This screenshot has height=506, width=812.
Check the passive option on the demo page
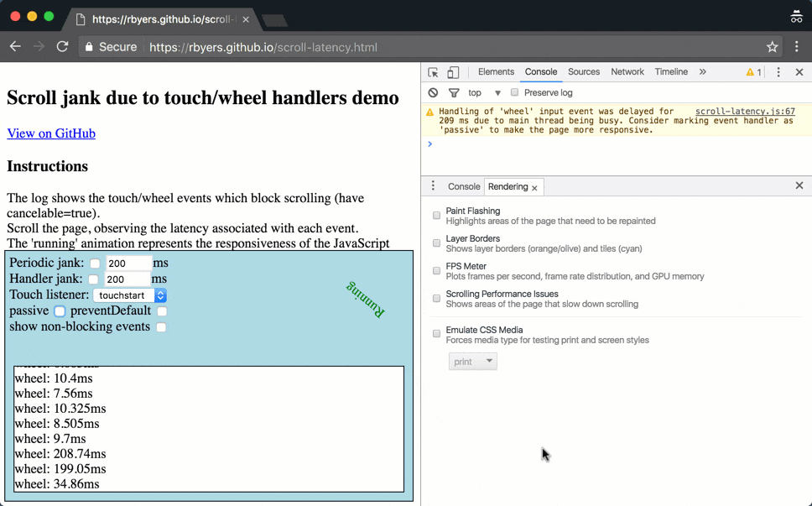pos(60,311)
